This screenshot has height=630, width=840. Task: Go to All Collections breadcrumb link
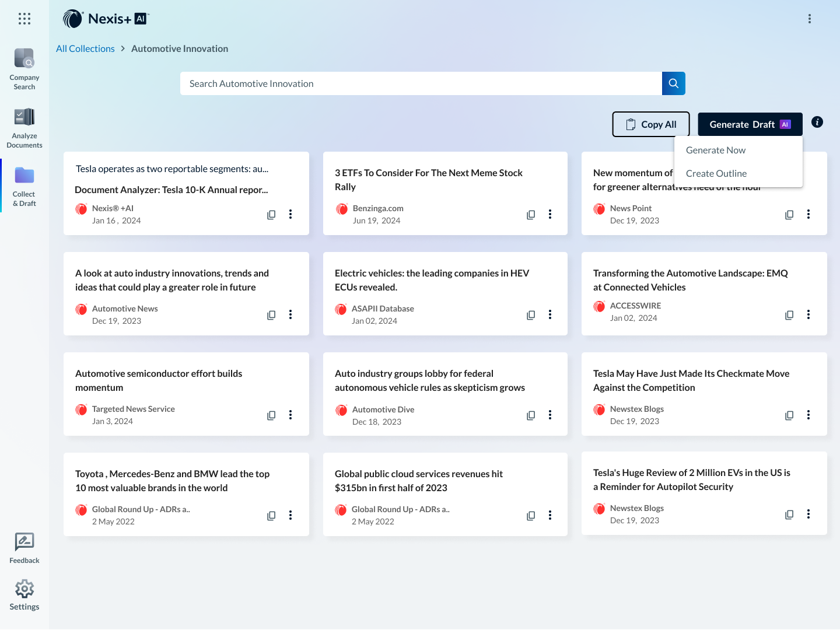(85, 48)
